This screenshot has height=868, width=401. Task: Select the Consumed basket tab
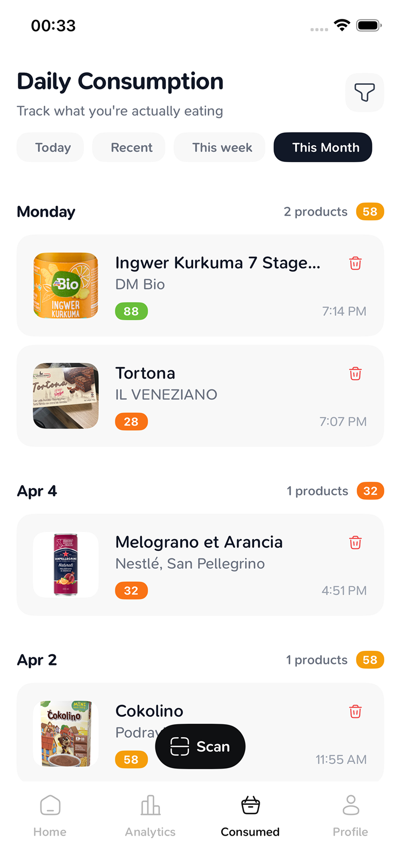(250, 816)
